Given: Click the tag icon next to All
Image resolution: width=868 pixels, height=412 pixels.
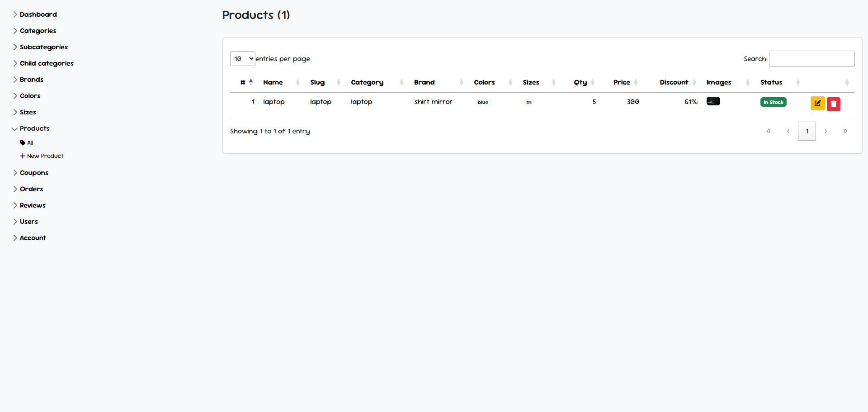Looking at the screenshot, I should (x=23, y=143).
